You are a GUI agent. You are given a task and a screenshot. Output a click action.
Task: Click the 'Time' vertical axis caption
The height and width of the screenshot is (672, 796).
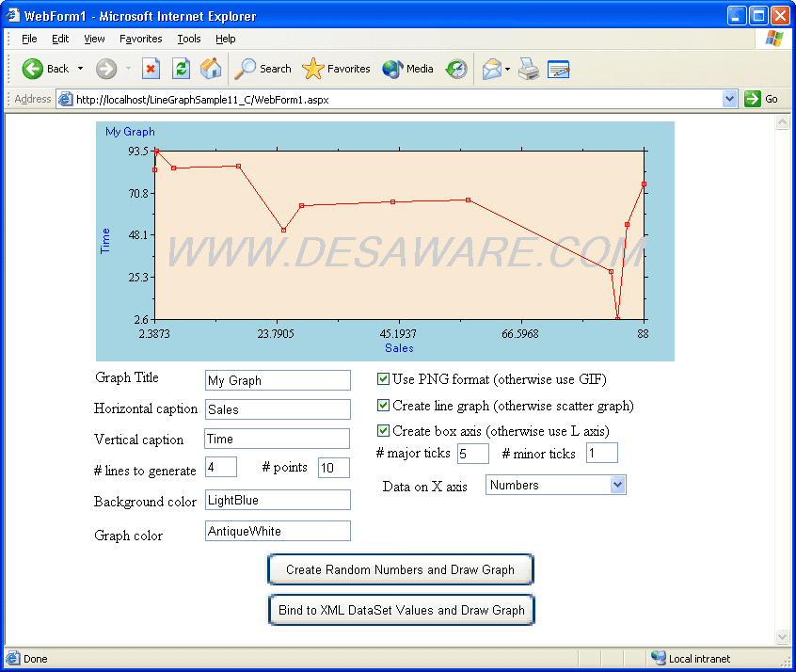[105, 241]
